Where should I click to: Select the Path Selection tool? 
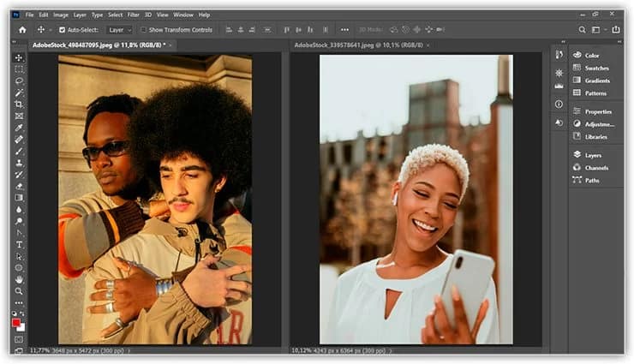19,256
